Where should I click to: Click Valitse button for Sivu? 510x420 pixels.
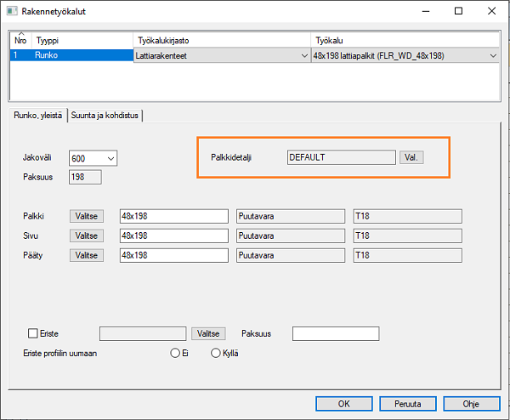tap(87, 236)
